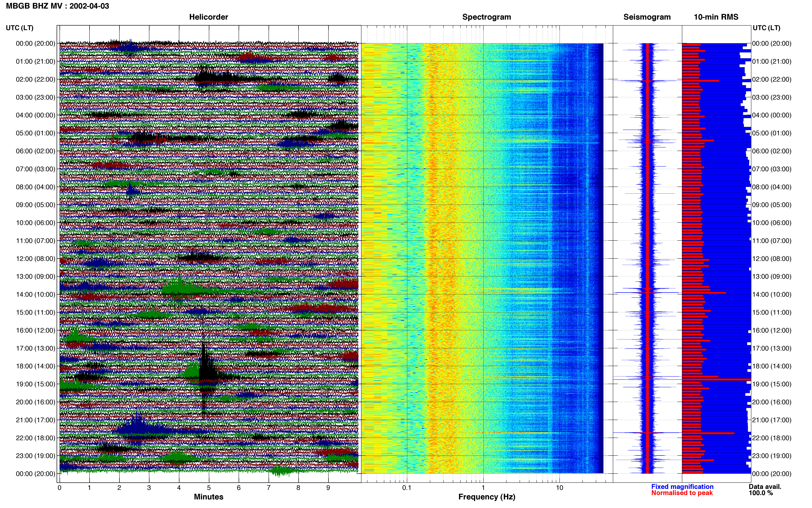Click left time label '14:00 (10:00)'
Viewport: 812px width, 508px height.
36,294
